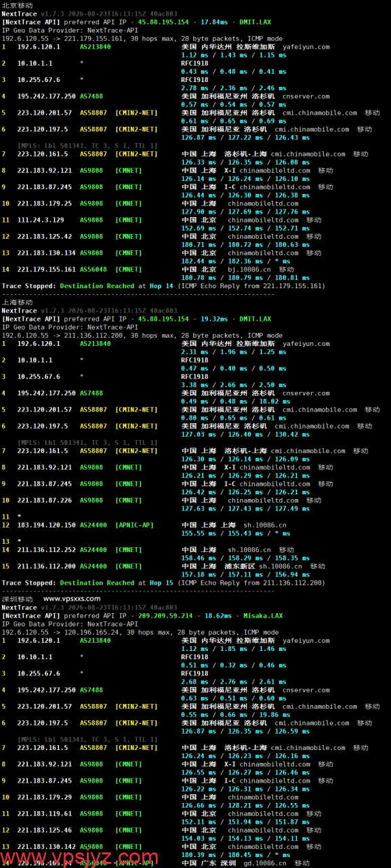Click hop IP 221.183.179.29
The width and height of the screenshot is (391, 868).
(44, 797)
